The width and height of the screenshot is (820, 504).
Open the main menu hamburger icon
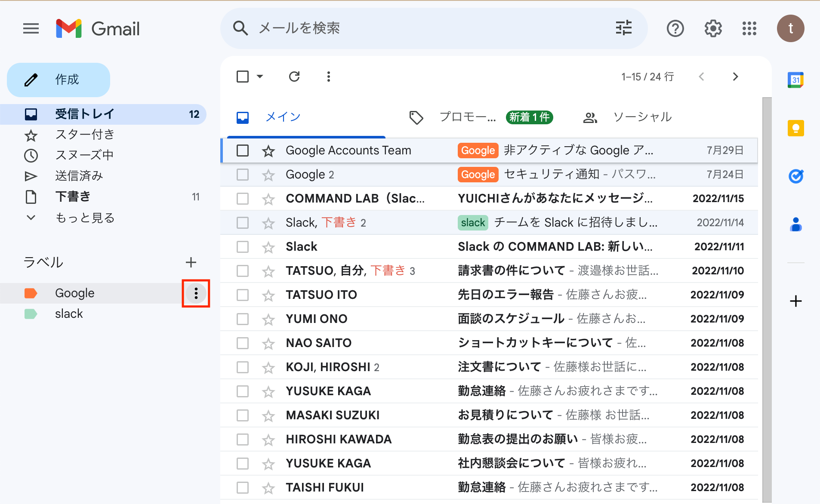point(31,29)
